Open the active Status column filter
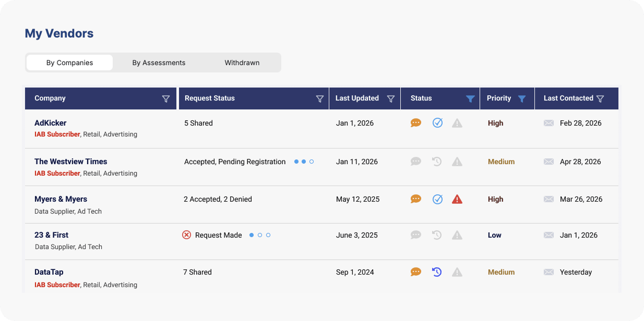The width and height of the screenshot is (644, 321). pos(470,98)
